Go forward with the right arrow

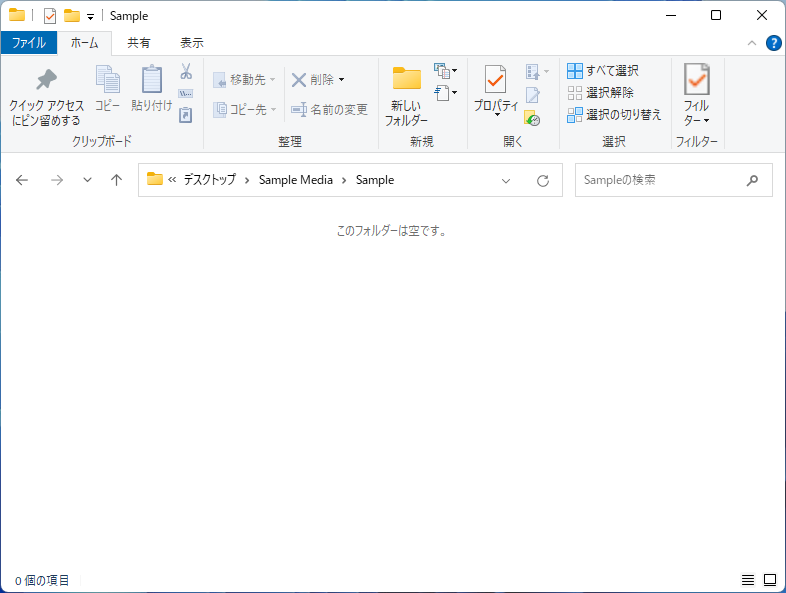pos(57,180)
